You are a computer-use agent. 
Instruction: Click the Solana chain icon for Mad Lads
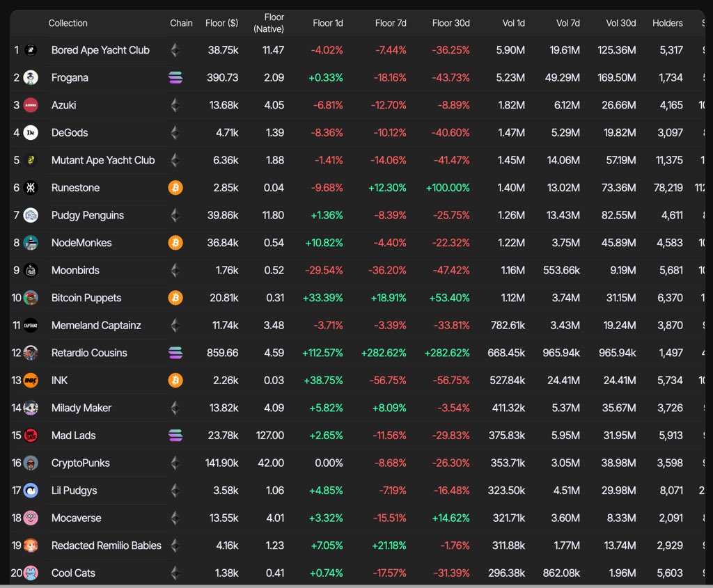pos(175,436)
